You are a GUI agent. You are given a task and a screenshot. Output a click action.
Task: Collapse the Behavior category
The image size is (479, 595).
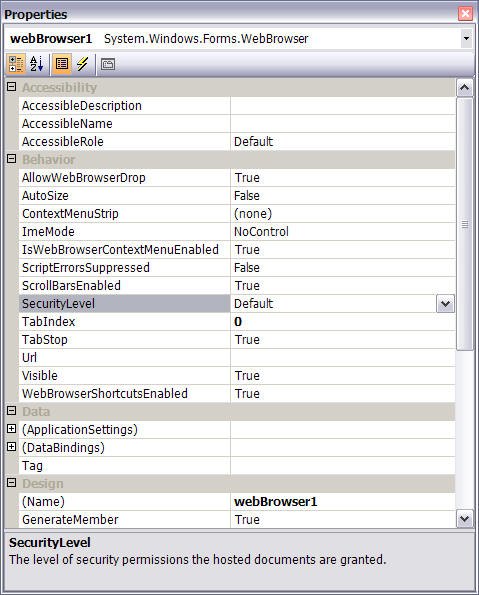coord(11,159)
